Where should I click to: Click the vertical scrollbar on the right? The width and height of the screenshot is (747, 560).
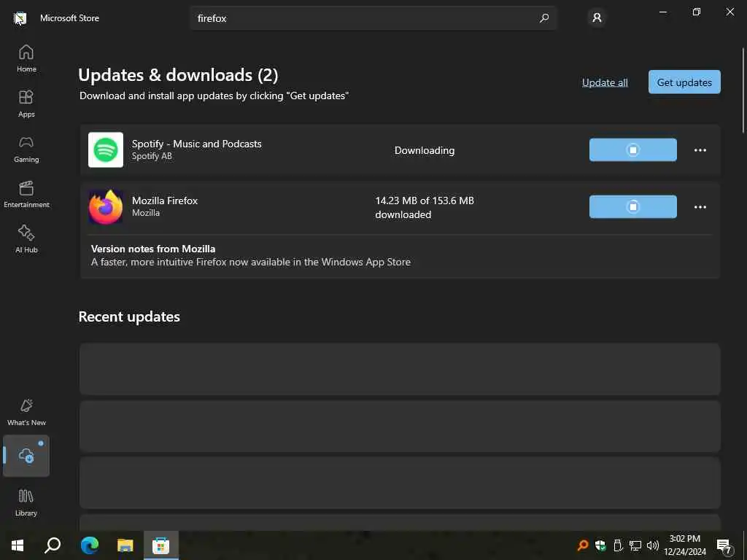click(743, 90)
